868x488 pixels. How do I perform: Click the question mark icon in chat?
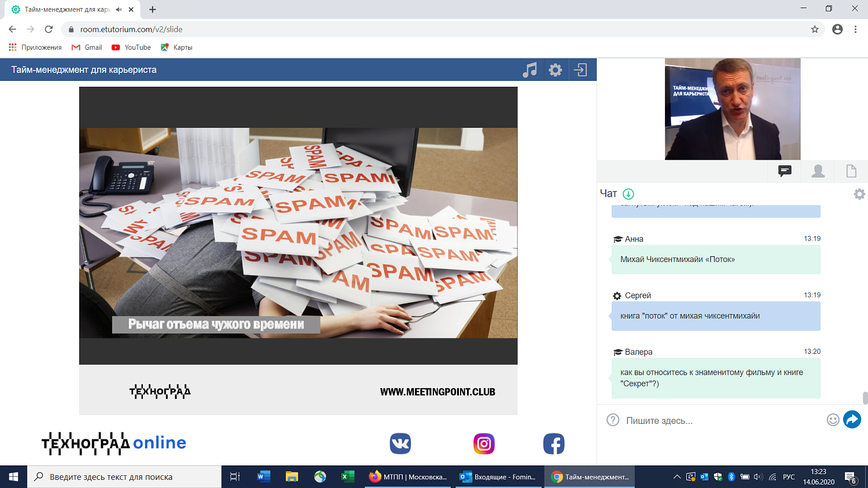click(613, 420)
